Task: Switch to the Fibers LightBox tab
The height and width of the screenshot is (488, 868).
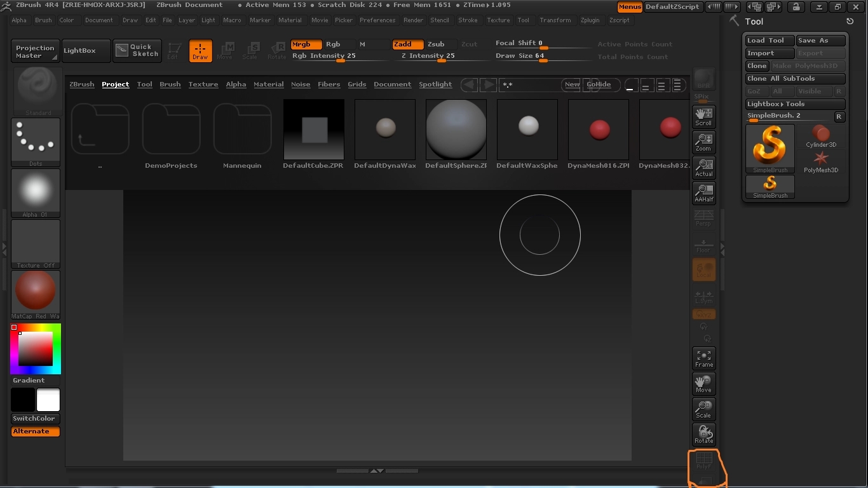Action: (329, 85)
